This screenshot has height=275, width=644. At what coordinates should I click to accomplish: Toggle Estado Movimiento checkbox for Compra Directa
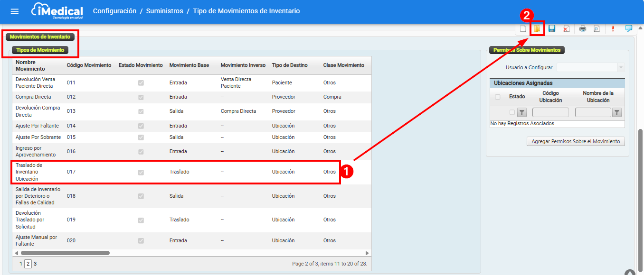coord(141,97)
